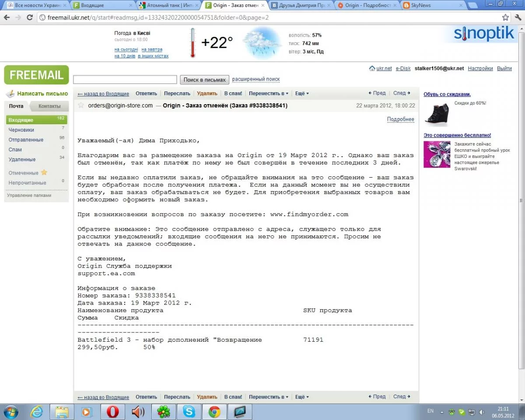Expand message details via Подробнее
The height and width of the screenshot is (420, 525).
click(x=400, y=119)
